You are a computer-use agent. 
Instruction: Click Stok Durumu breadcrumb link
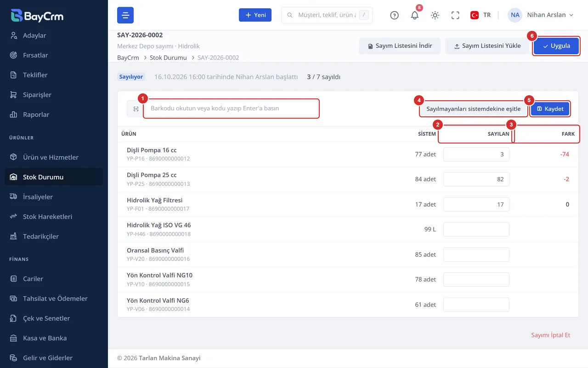(x=168, y=58)
